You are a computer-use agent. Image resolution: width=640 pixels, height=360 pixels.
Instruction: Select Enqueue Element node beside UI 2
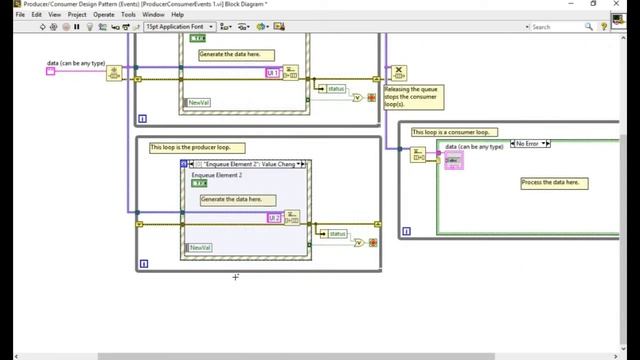tap(292, 217)
